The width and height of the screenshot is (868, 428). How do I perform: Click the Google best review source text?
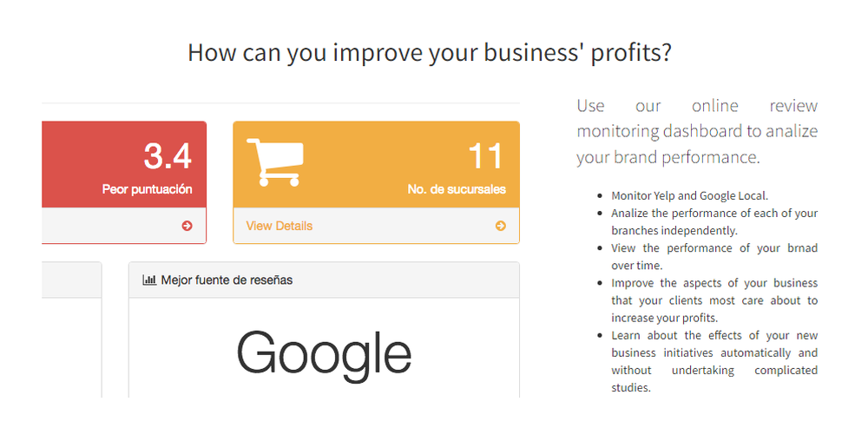coord(324,354)
